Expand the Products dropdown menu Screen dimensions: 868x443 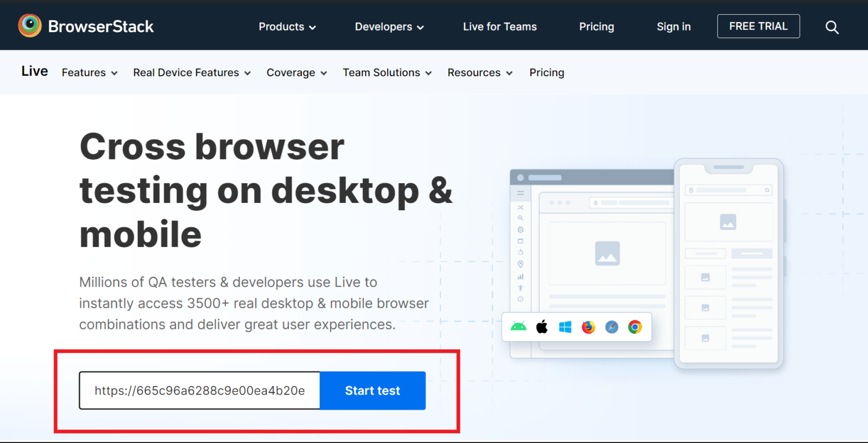[287, 27]
